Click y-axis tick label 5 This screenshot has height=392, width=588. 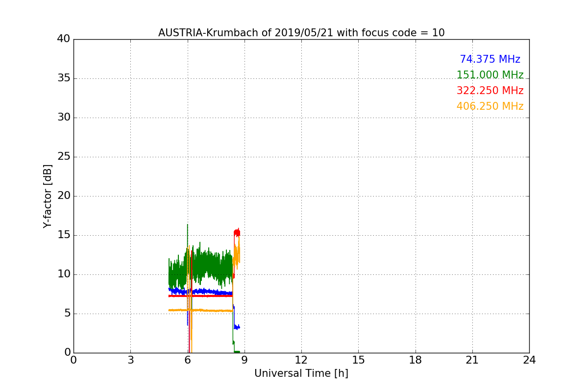coord(67,314)
